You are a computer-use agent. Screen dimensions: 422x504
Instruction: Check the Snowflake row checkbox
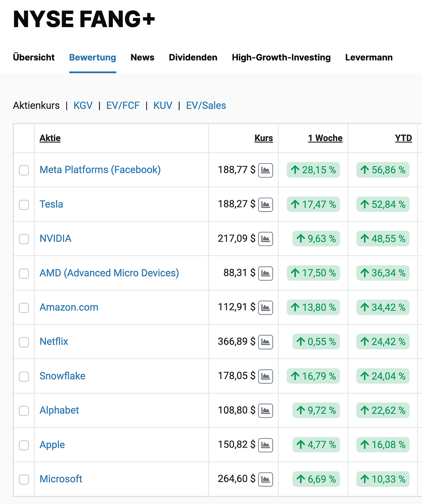click(x=24, y=376)
